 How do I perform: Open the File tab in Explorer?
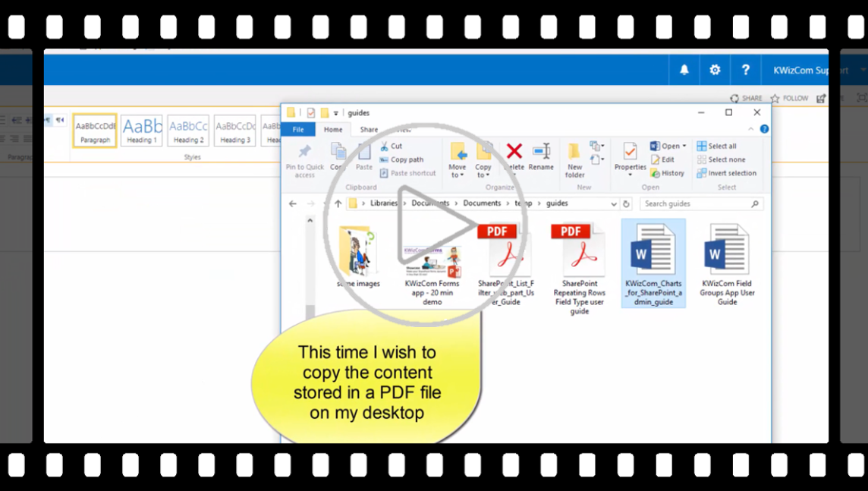point(298,130)
